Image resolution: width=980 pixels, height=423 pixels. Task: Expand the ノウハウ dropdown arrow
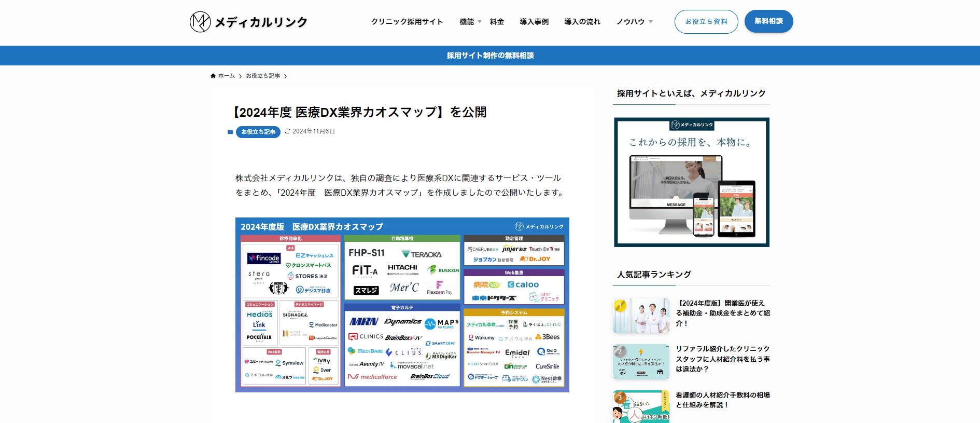pyautogui.click(x=651, y=22)
